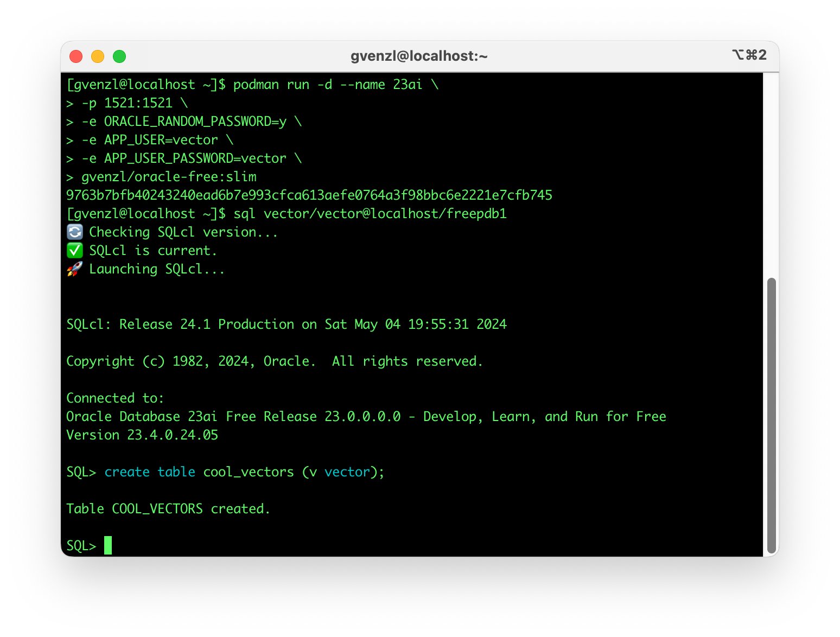The height and width of the screenshot is (637, 840).
Task: Click the terminal scrollbar thumb
Action: 771,416
